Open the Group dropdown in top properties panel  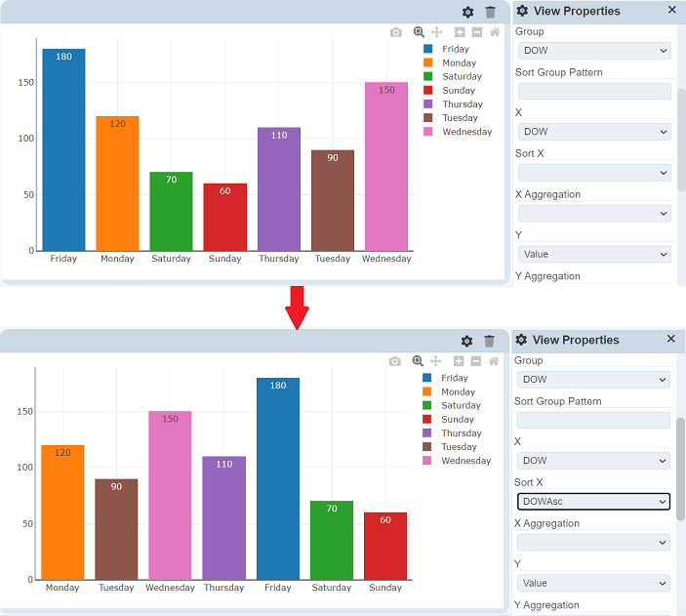tap(593, 51)
